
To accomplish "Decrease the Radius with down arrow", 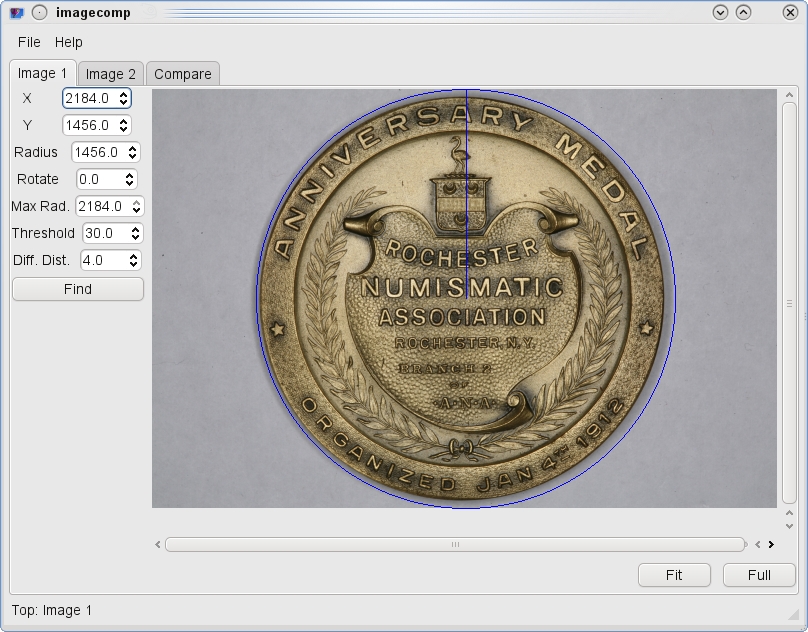I will (x=132, y=157).
